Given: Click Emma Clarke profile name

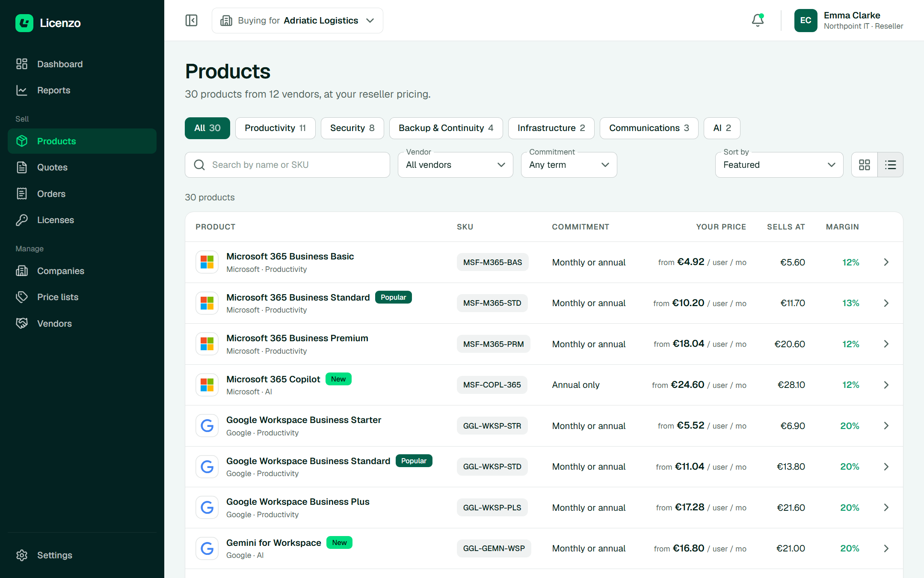Looking at the screenshot, I should click(852, 15).
